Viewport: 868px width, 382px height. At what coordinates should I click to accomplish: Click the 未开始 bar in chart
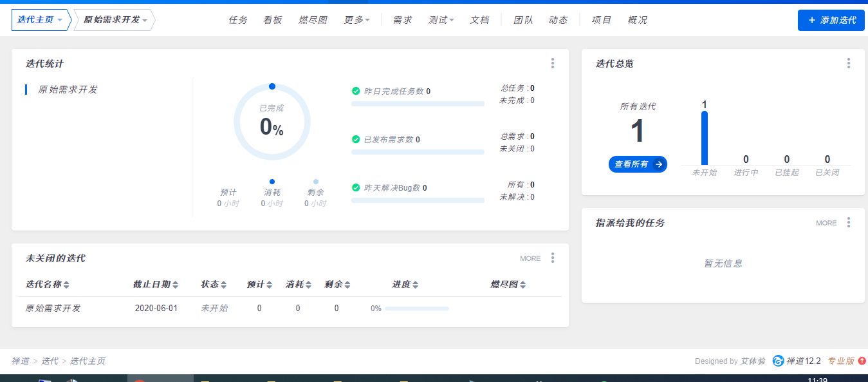[x=705, y=138]
